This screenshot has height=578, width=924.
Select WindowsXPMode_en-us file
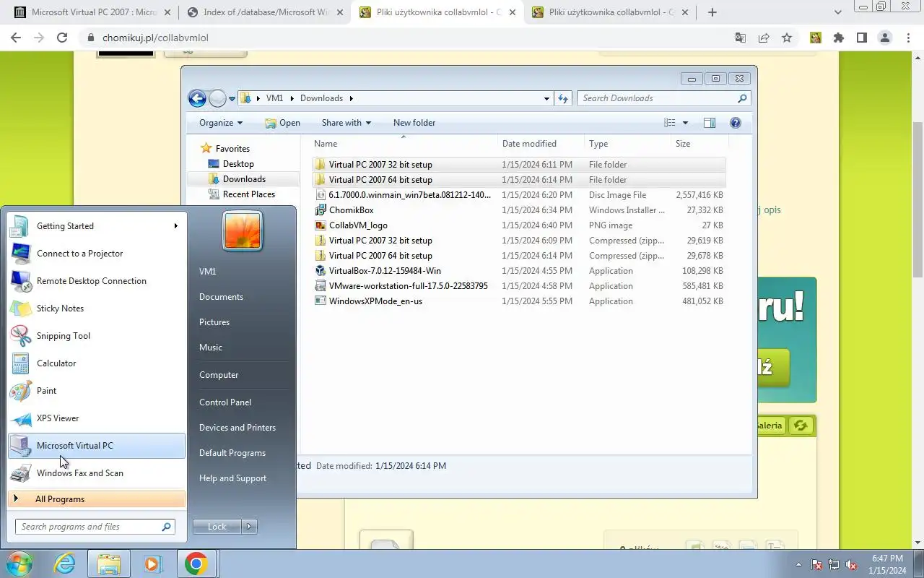point(520,301)
